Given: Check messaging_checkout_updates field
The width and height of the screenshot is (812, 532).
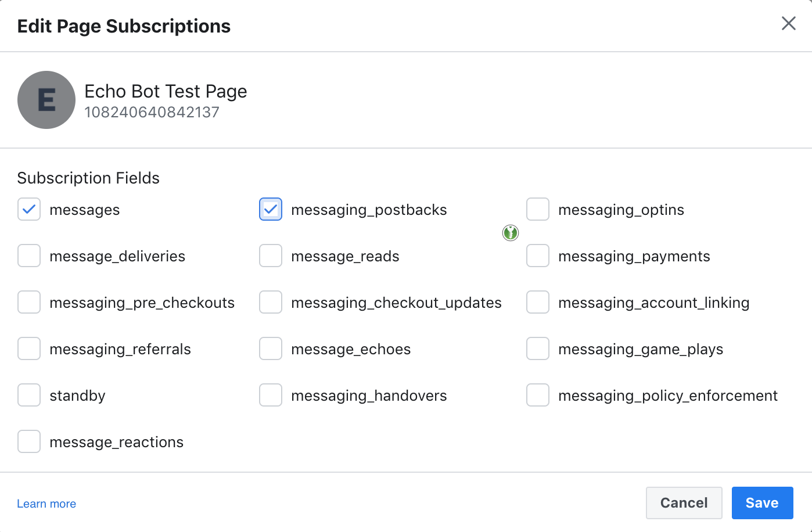Looking at the screenshot, I should (271, 303).
